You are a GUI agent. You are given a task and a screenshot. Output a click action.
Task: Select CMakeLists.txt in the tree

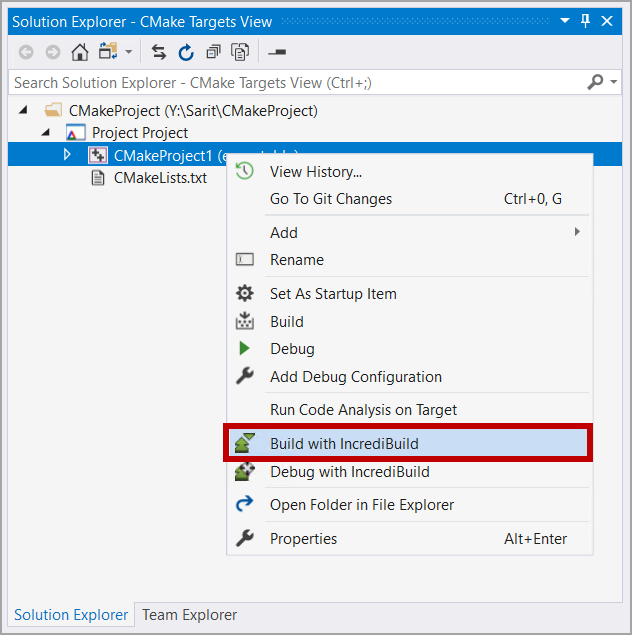point(160,178)
